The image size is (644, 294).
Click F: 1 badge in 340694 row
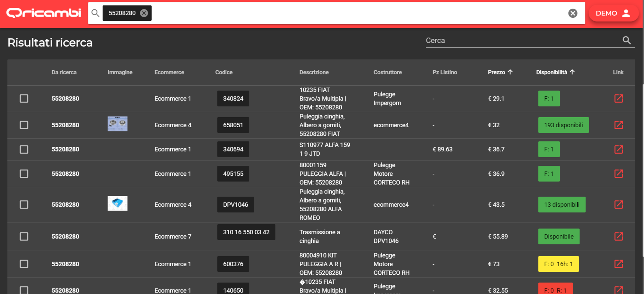point(549,149)
